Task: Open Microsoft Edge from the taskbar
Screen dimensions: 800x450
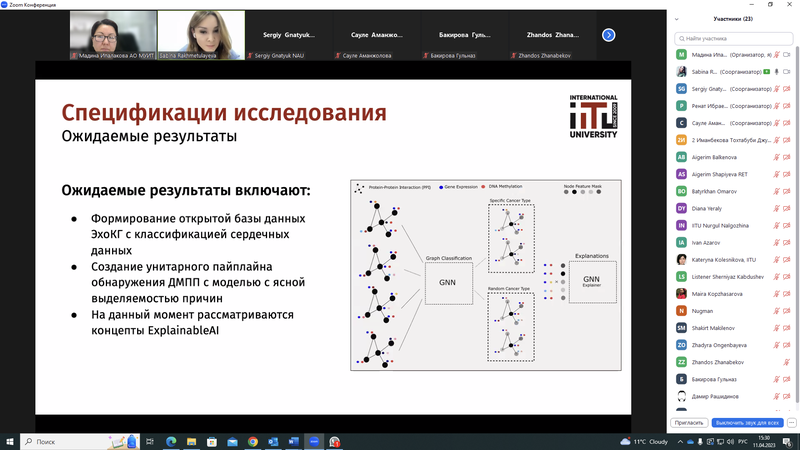Action: [x=171, y=441]
